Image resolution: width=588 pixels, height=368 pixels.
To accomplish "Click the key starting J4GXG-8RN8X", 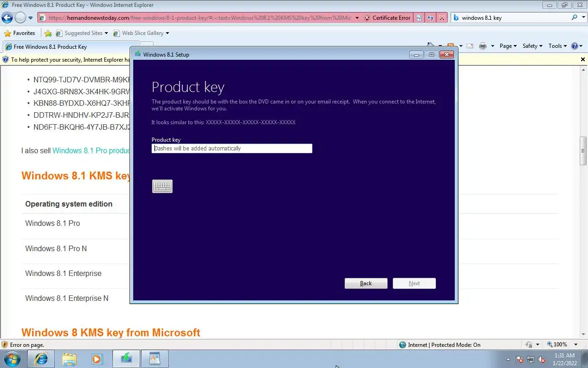I will pyautogui.click(x=82, y=92).
